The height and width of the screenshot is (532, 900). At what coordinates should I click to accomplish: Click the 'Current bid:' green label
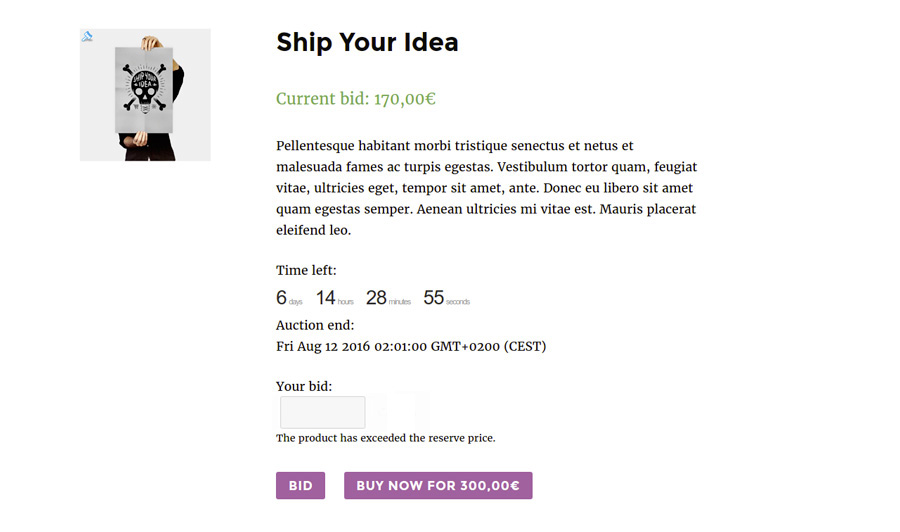pyautogui.click(x=323, y=99)
